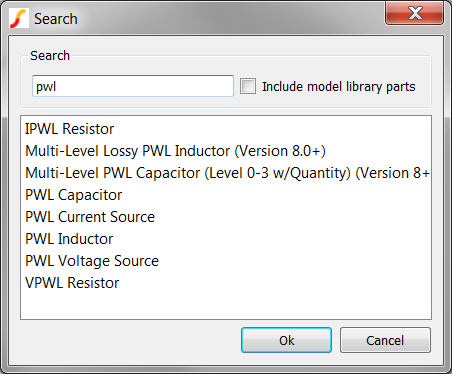Confirm with the Ok button
Image resolution: width=452 pixels, height=374 pixels.
click(286, 340)
